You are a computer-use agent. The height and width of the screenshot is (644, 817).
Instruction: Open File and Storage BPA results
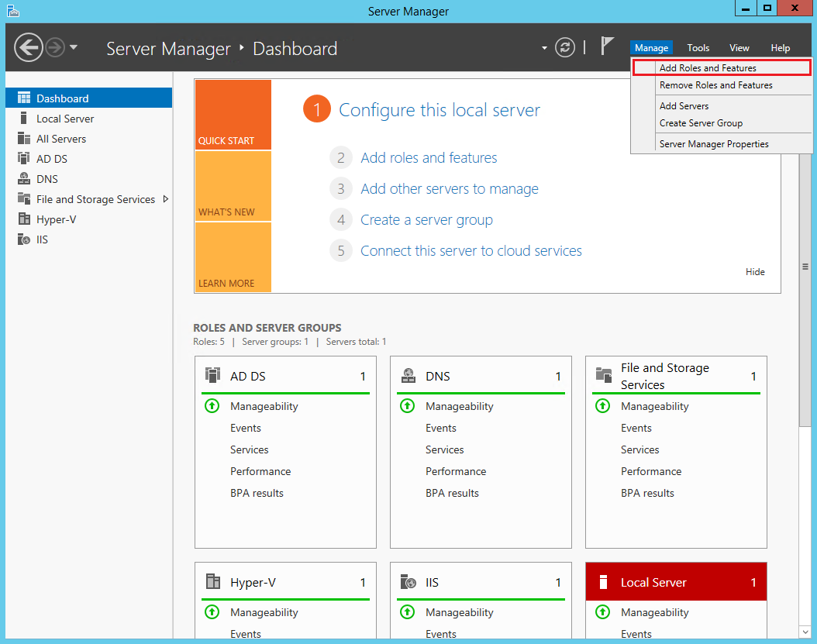tap(648, 493)
